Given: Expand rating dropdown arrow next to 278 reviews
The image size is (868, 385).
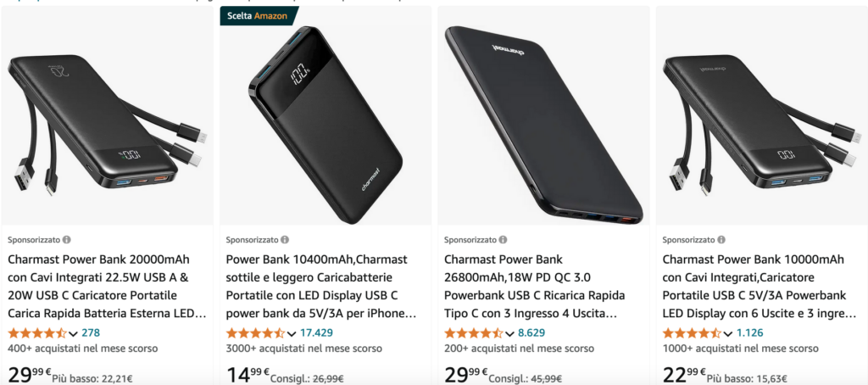Looking at the screenshot, I should tap(74, 334).
